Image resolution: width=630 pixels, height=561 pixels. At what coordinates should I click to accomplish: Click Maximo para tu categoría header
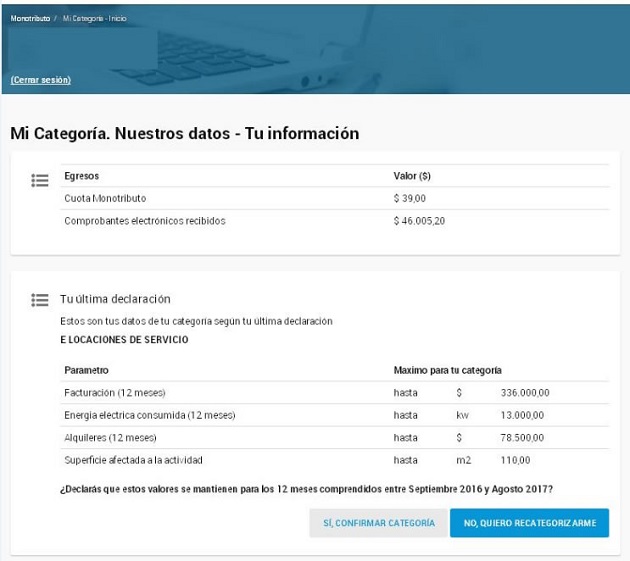pos(447,370)
